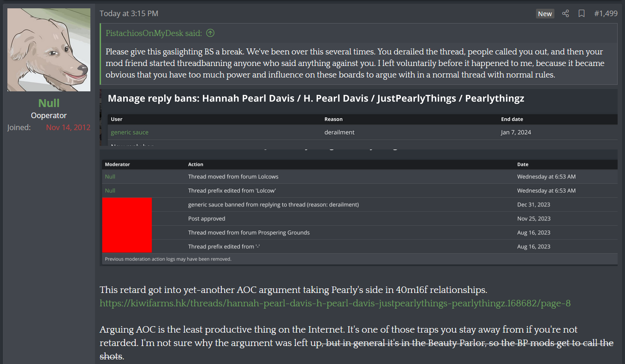
Task: Click the red redacted moderator block
Action: 127,225
